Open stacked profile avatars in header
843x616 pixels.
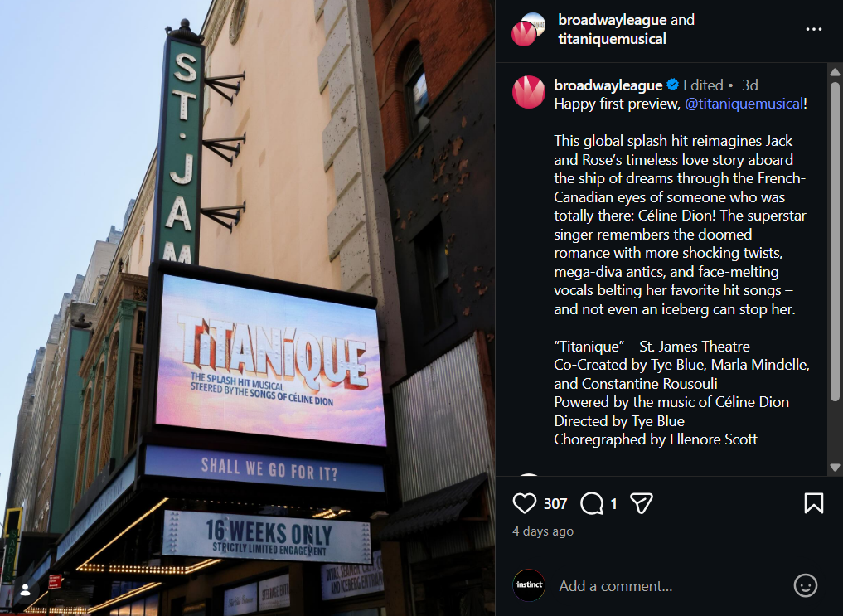tap(528, 30)
